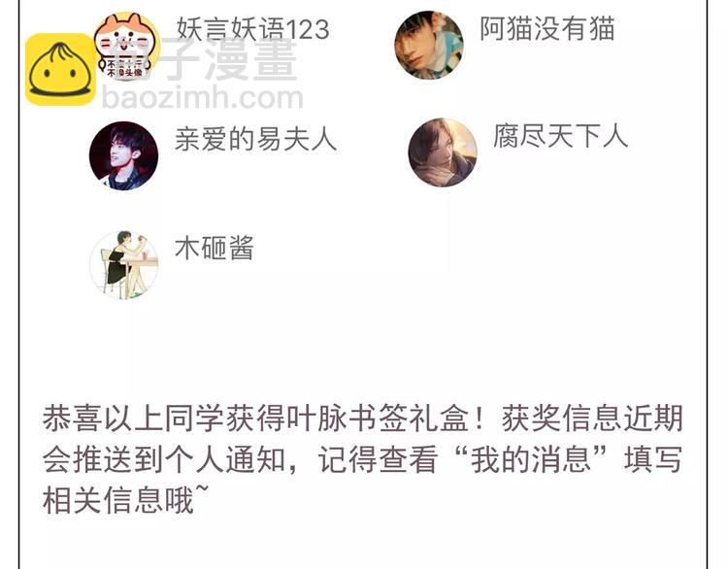Click the baozimh.com watermark link
The image size is (728, 569).
(x=203, y=97)
